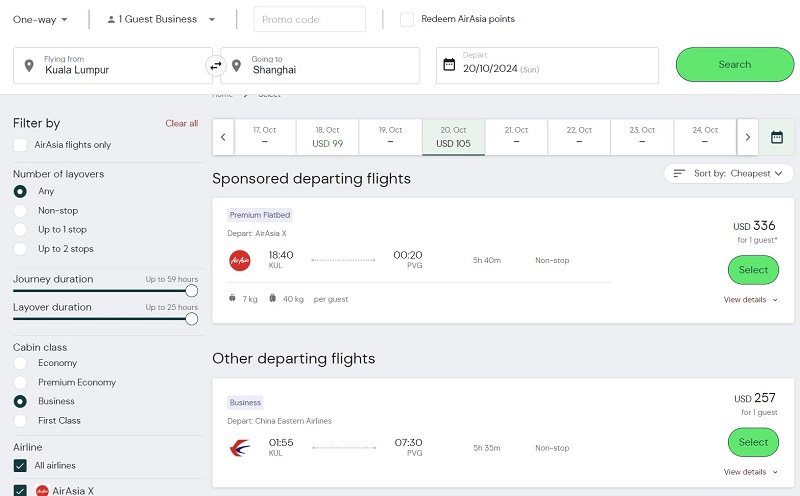Adjust Layover duration slider handle
This screenshot has width=800, height=496.
192,319
